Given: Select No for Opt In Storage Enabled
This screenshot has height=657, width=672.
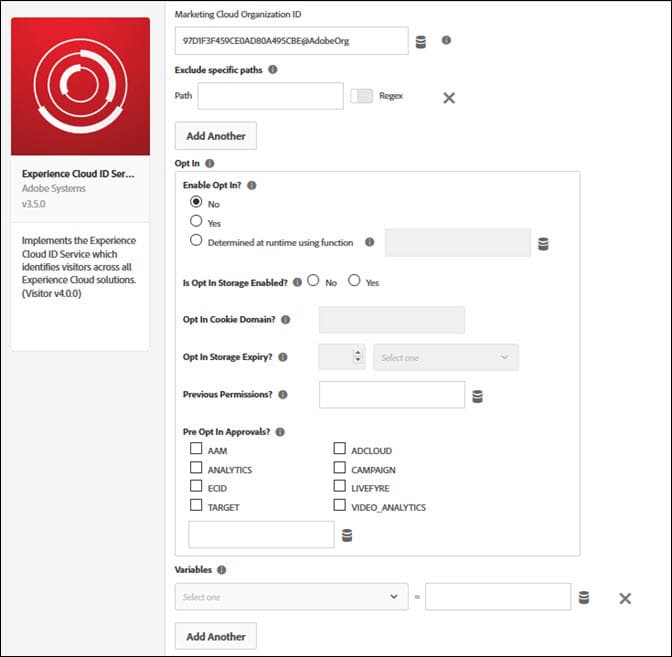Looking at the screenshot, I should (x=313, y=280).
